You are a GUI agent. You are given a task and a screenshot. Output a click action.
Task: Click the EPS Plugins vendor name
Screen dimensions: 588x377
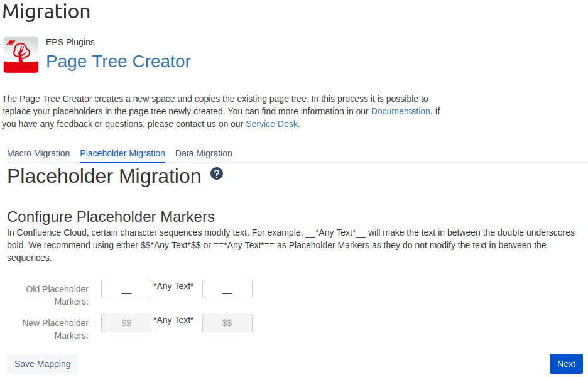pyautogui.click(x=70, y=42)
